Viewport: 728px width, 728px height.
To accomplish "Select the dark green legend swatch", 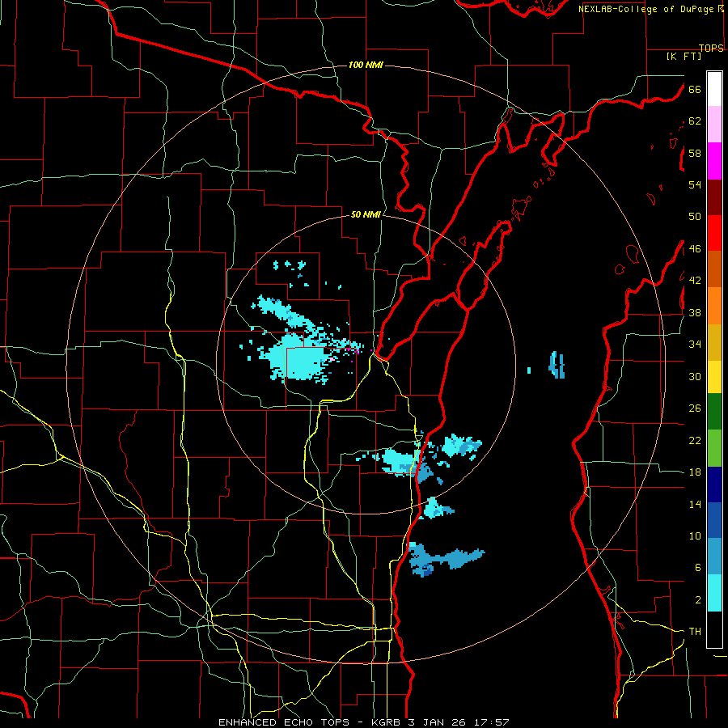I will click(x=714, y=412).
